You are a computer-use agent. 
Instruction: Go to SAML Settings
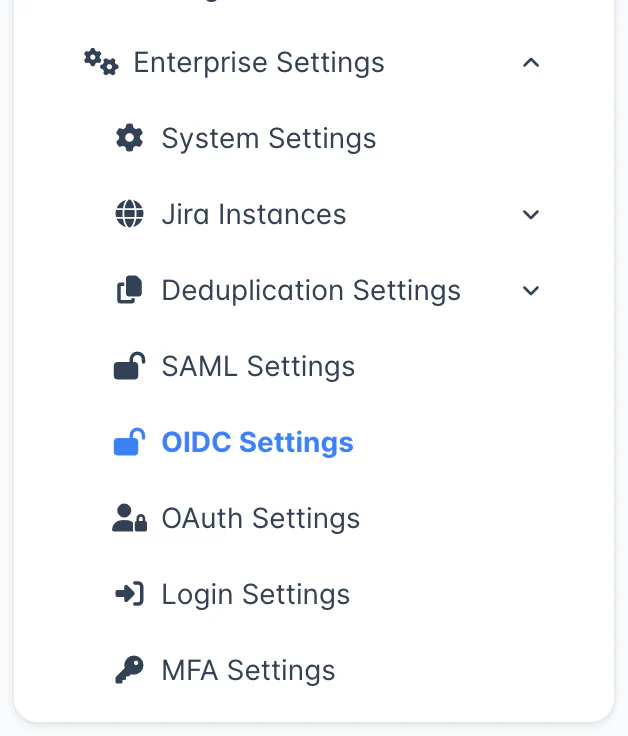pos(258,366)
